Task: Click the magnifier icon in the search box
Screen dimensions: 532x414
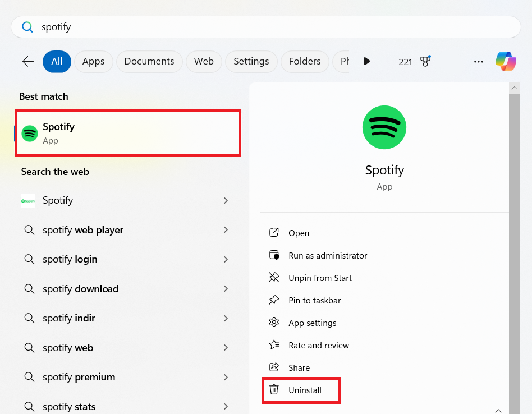Action: (27, 27)
